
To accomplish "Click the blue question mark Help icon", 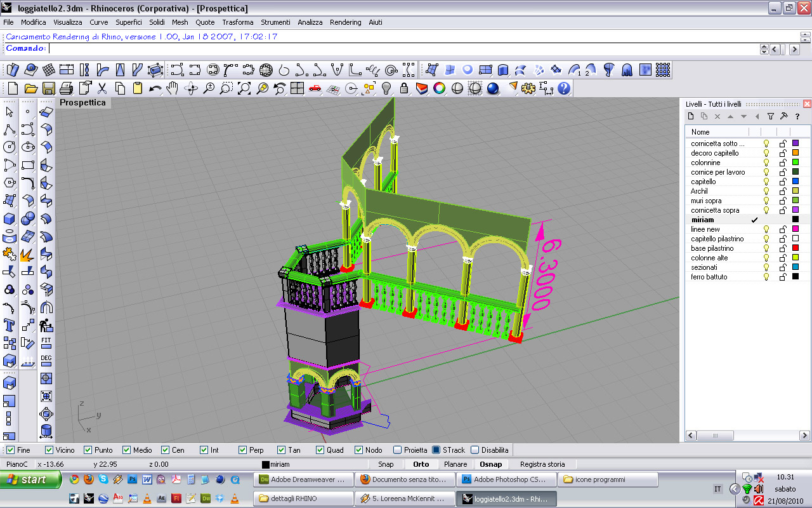I will [x=564, y=88].
